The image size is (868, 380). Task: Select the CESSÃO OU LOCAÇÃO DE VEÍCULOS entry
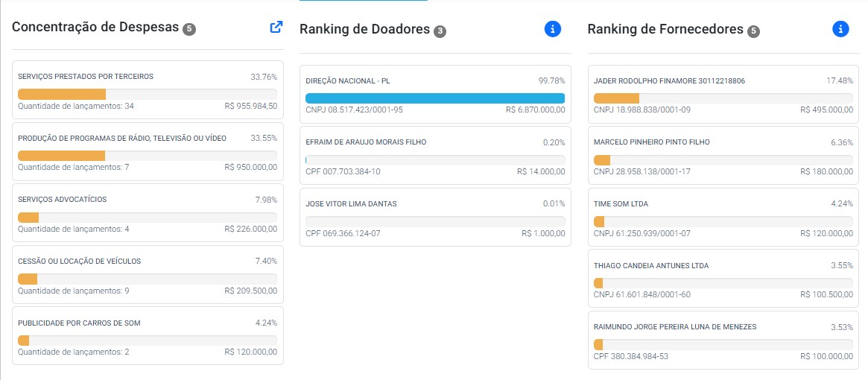coord(148,274)
